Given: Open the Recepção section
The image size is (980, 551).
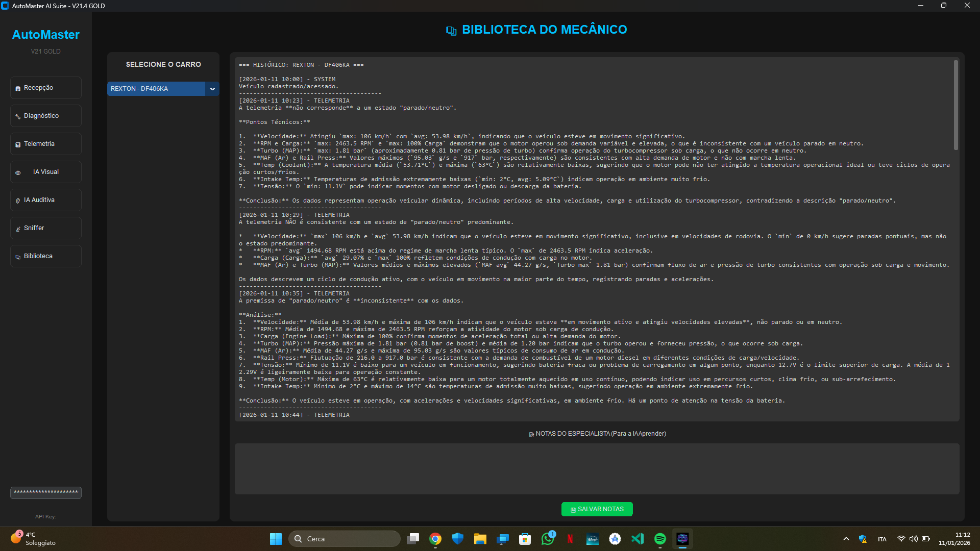Looking at the screenshot, I should coord(45,88).
